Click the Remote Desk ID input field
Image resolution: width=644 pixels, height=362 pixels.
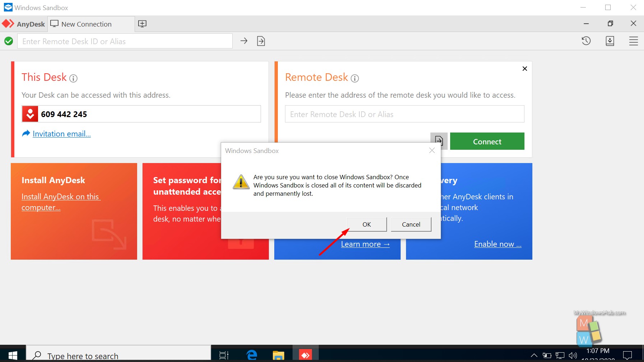click(405, 114)
